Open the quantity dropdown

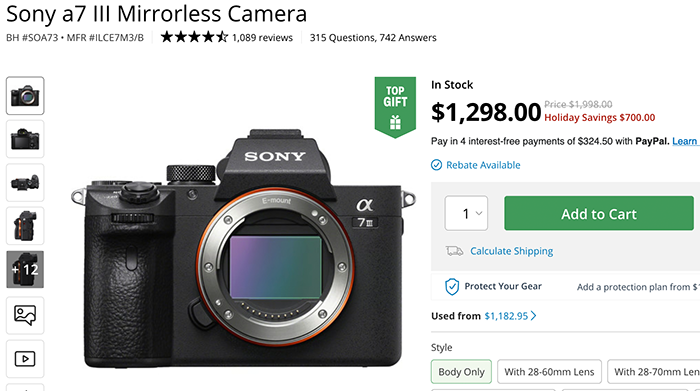[466, 213]
